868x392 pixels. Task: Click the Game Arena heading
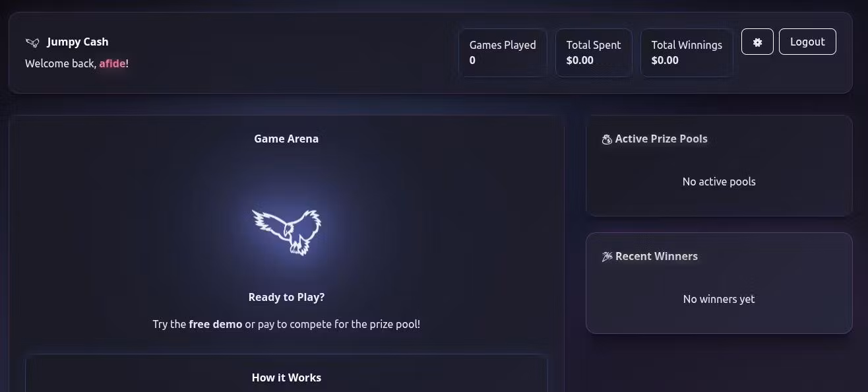point(286,139)
